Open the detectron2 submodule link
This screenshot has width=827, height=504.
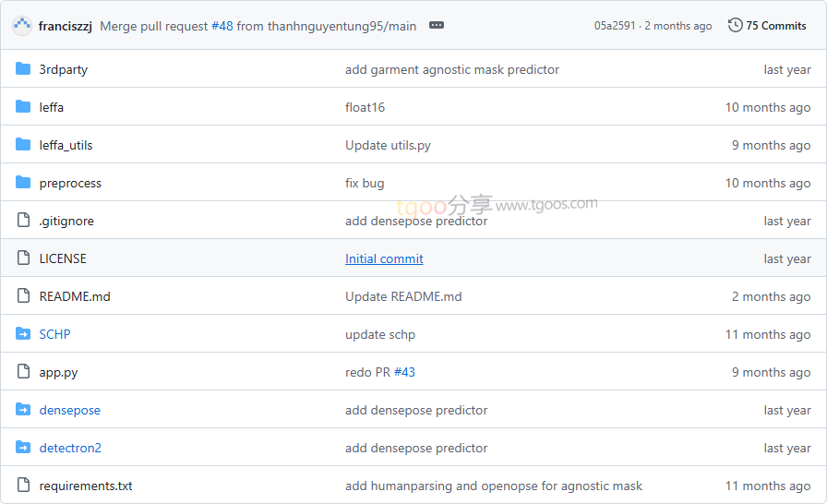70,448
